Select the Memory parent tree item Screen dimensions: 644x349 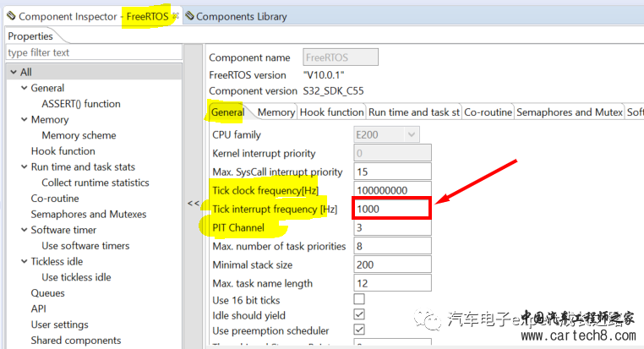(x=50, y=119)
